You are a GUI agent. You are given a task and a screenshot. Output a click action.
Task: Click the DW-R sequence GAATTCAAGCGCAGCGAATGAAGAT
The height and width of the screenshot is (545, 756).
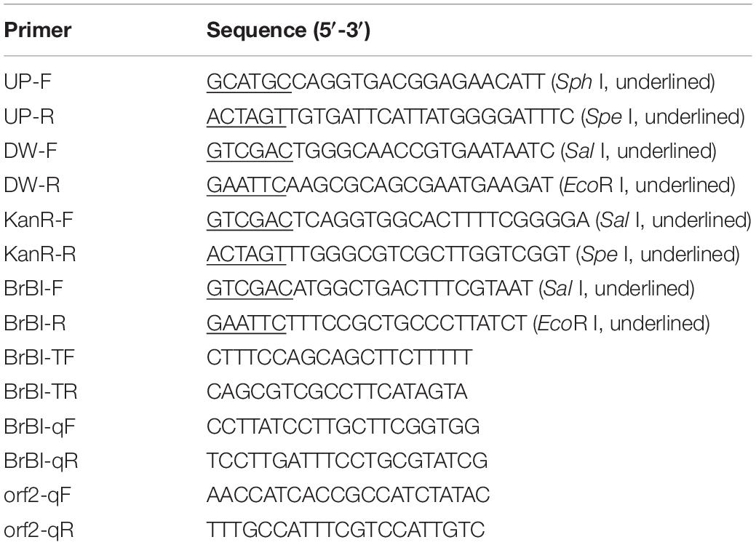pos(379,186)
